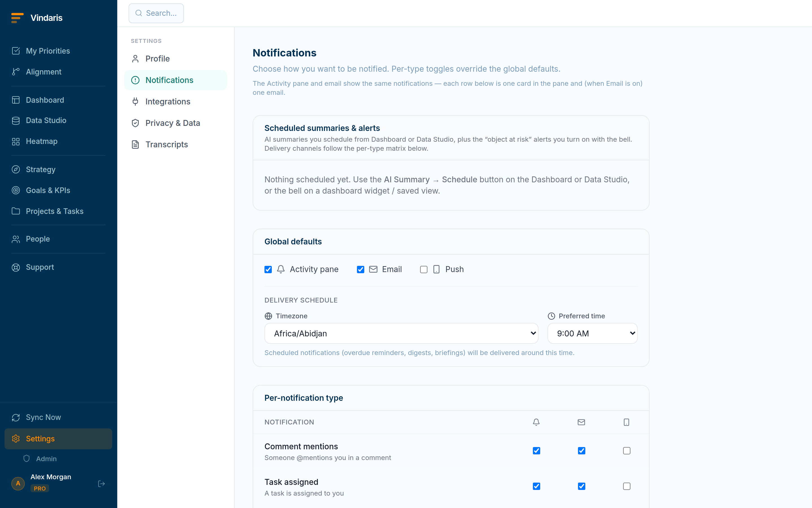
Task: Click the log out icon beside Alex Morgan
Action: click(x=101, y=483)
